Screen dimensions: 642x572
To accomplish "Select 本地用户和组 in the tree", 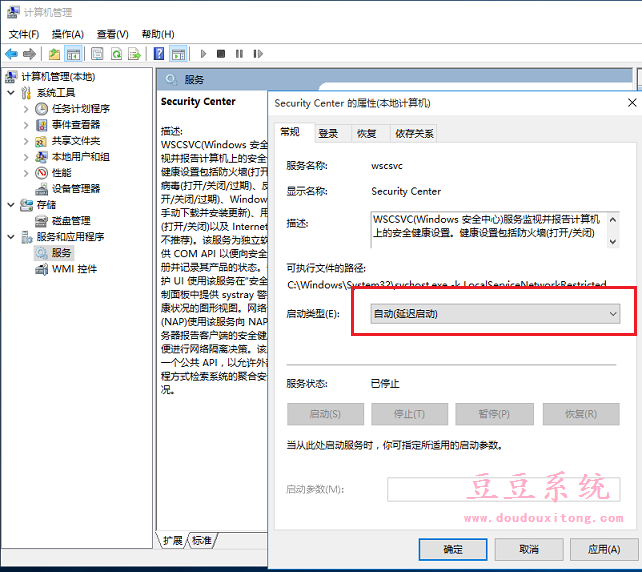I will pos(81,157).
